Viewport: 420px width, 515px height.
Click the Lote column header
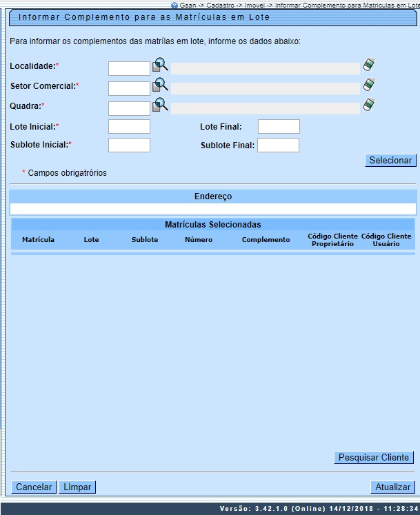click(91, 240)
